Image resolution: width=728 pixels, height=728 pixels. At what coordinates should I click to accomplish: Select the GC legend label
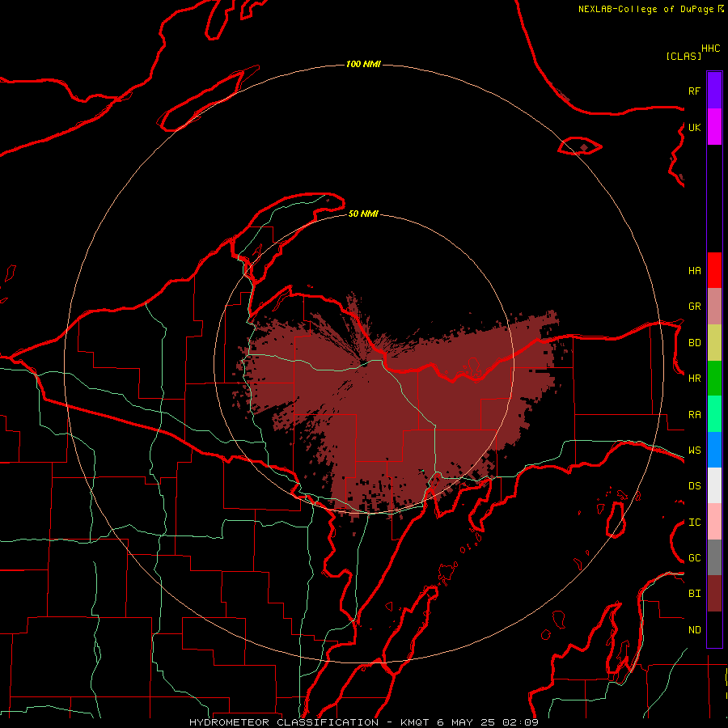(x=694, y=558)
